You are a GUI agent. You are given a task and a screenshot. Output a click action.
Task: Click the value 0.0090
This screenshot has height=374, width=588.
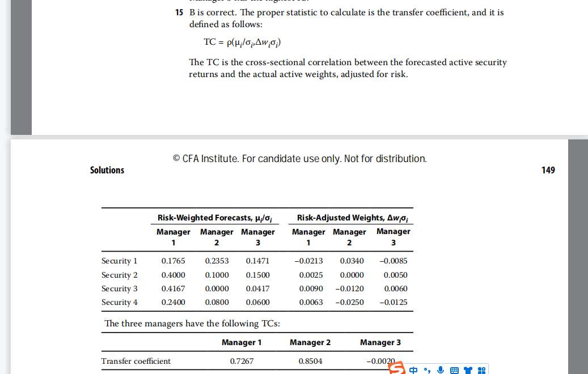[311, 288]
